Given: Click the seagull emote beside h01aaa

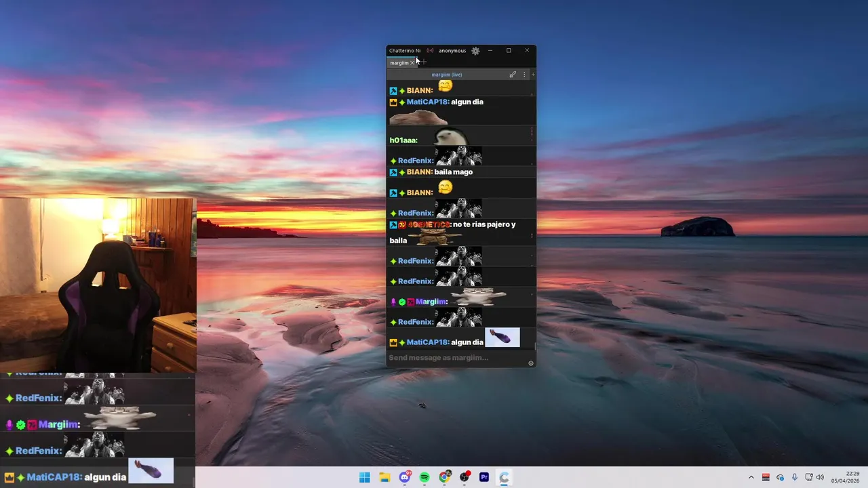Looking at the screenshot, I should click(x=450, y=138).
